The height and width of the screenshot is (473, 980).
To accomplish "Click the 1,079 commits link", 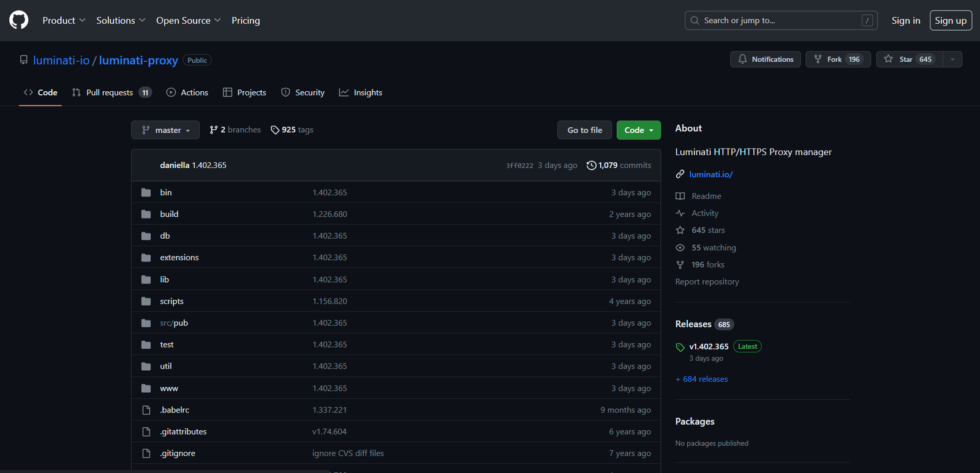I will pos(619,165).
